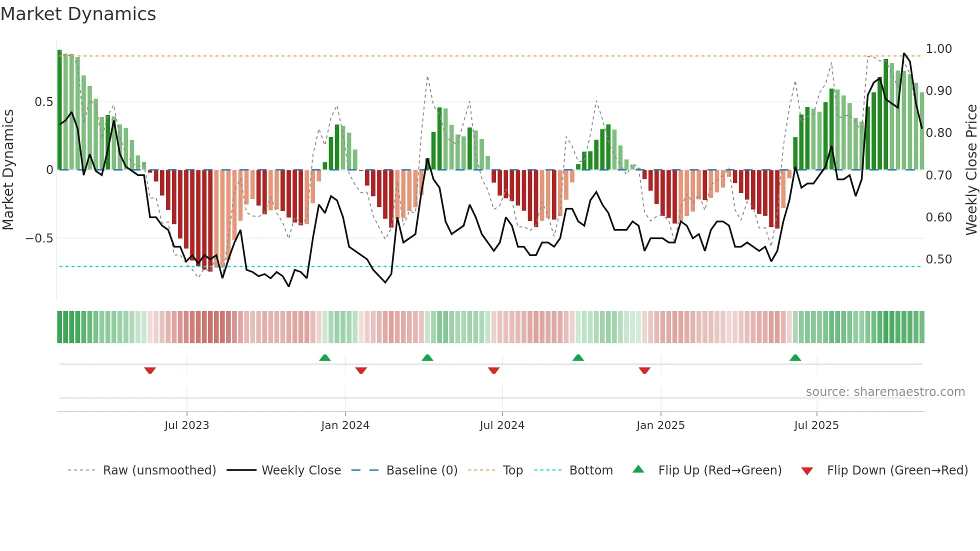The height and width of the screenshot is (551, 980).
Task: Click the −0.5 tick on the left axis
Action: (x=39, y=238)
